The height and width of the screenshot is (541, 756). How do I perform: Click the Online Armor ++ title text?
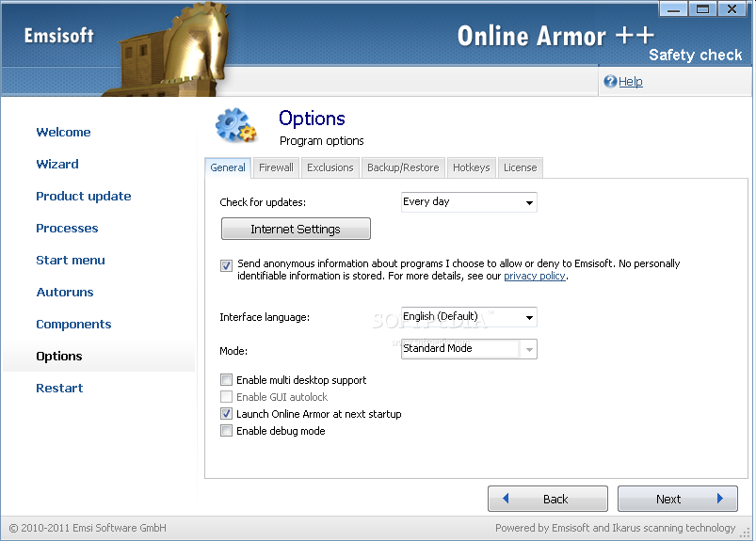[555, 36]
